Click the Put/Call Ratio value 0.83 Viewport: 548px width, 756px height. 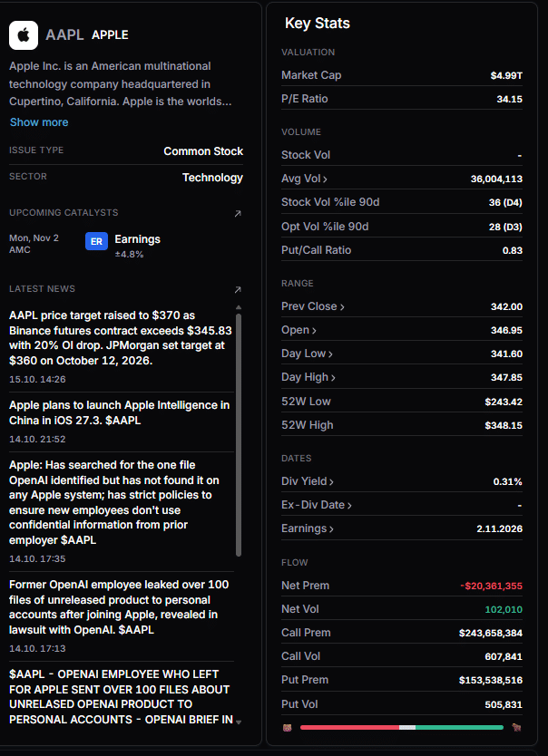click(x=513, y=251)
